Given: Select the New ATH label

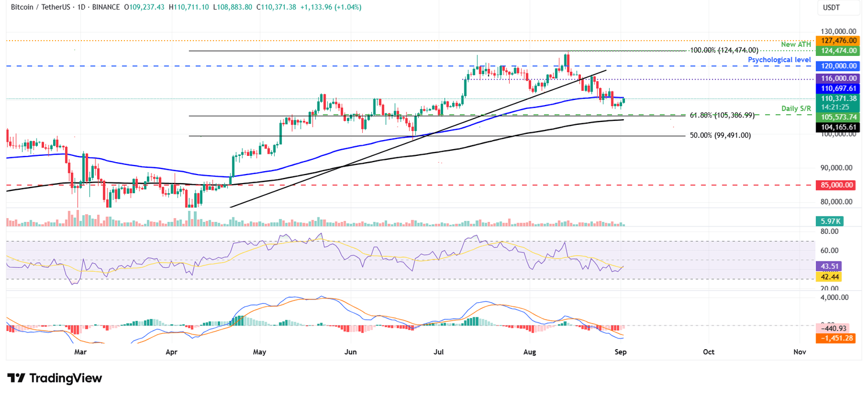Looking at the screenshot, I should click(796, 44).
